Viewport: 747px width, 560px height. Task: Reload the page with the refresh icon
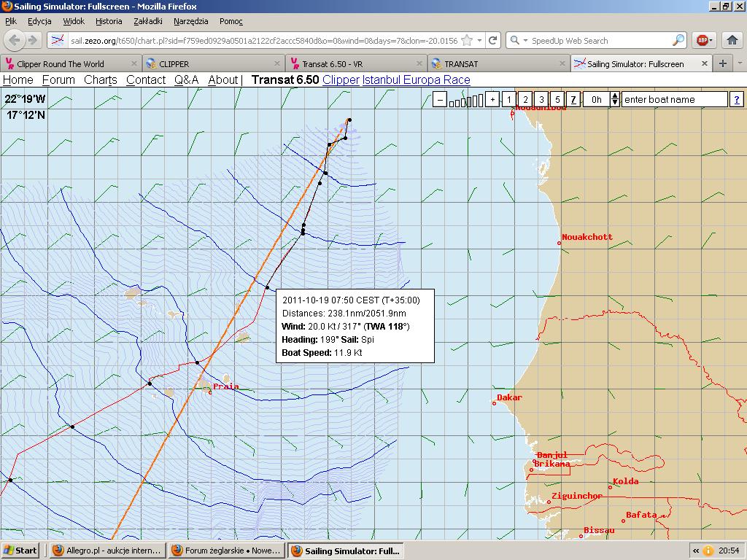[493, 41]
